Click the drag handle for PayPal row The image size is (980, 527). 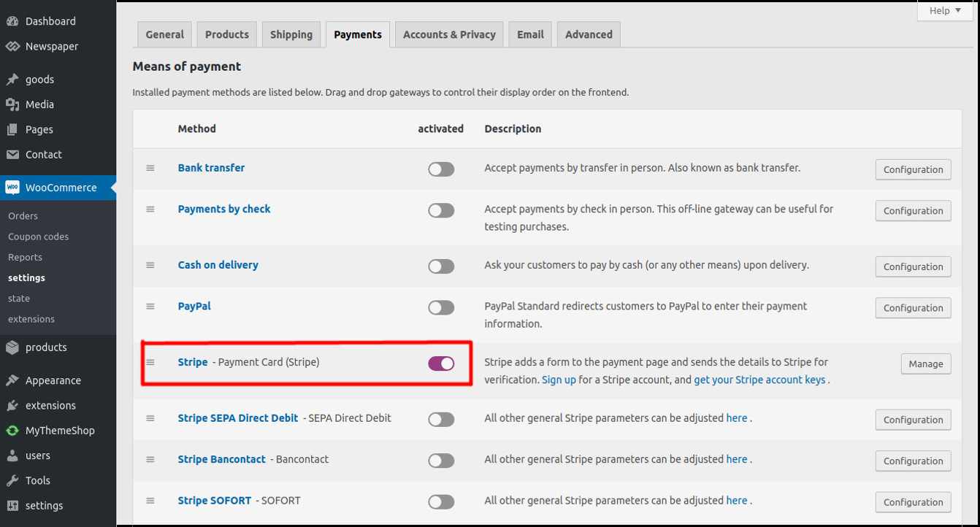point(150,307)
